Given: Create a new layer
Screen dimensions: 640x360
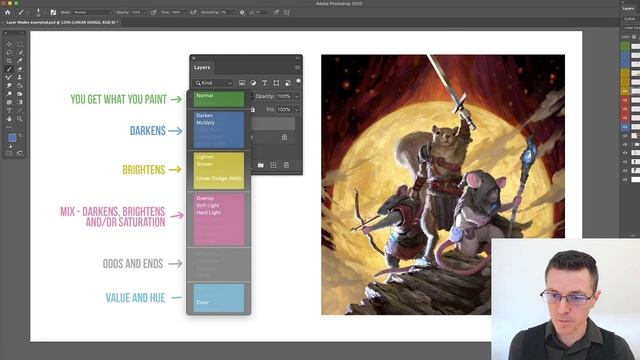Looking at the screenshot, I should (273, 165).
